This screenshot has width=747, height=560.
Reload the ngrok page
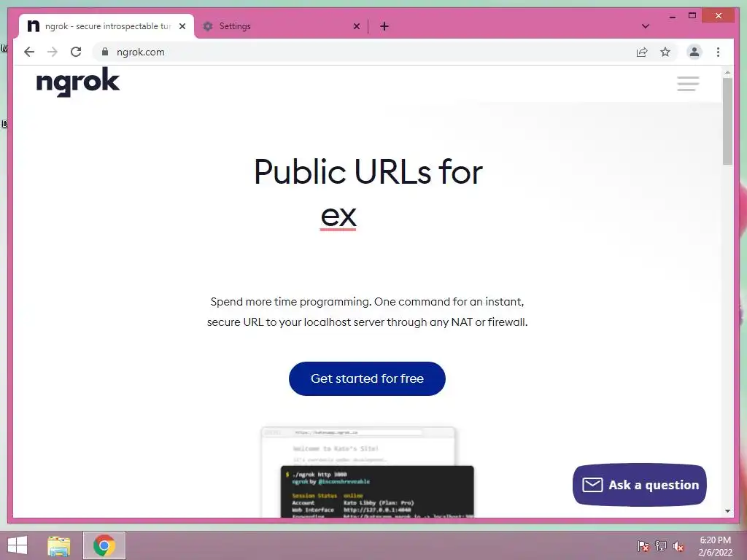pyautogui.click(x=76, y=52)
